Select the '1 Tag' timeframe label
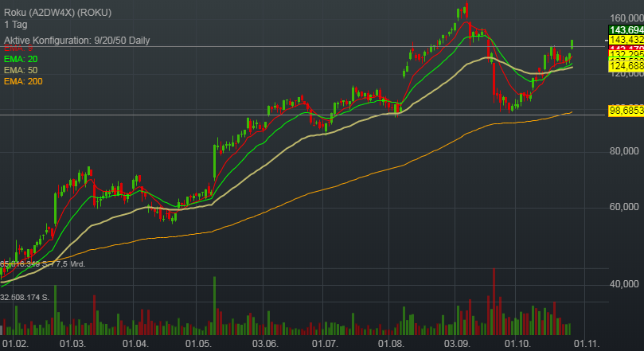This screenshot has height=351, width=644. [x=16, y=25]
